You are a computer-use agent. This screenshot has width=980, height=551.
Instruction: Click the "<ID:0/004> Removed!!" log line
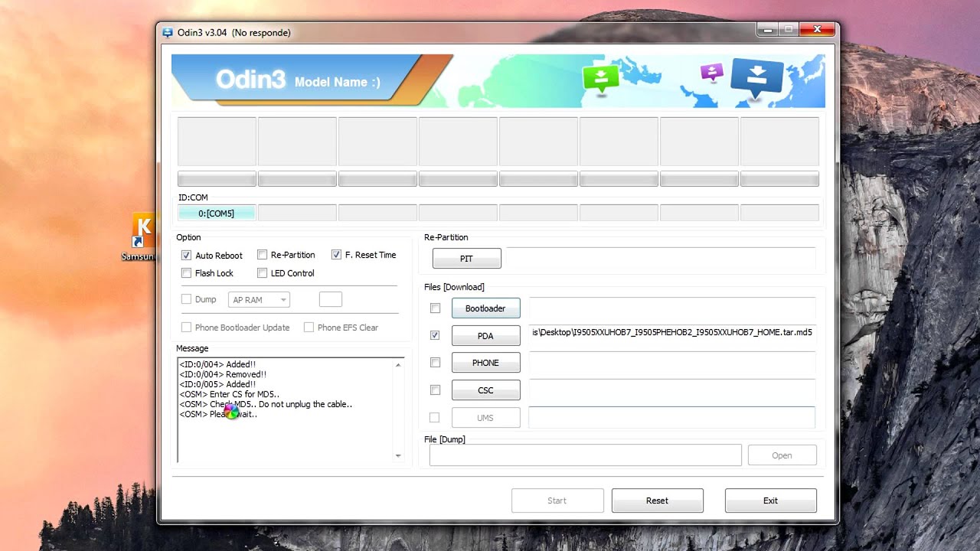pos(223,374)
